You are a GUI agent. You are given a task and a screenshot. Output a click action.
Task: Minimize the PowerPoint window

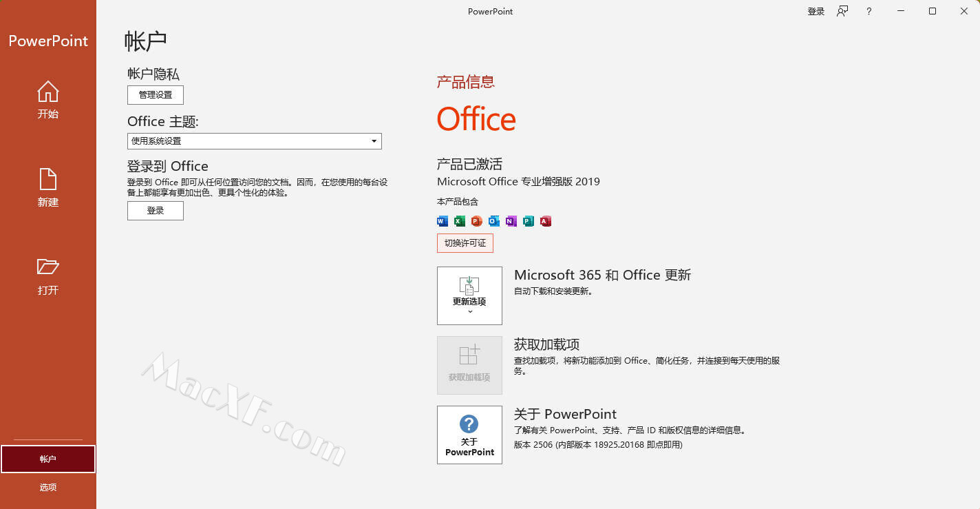pos(901,11)
